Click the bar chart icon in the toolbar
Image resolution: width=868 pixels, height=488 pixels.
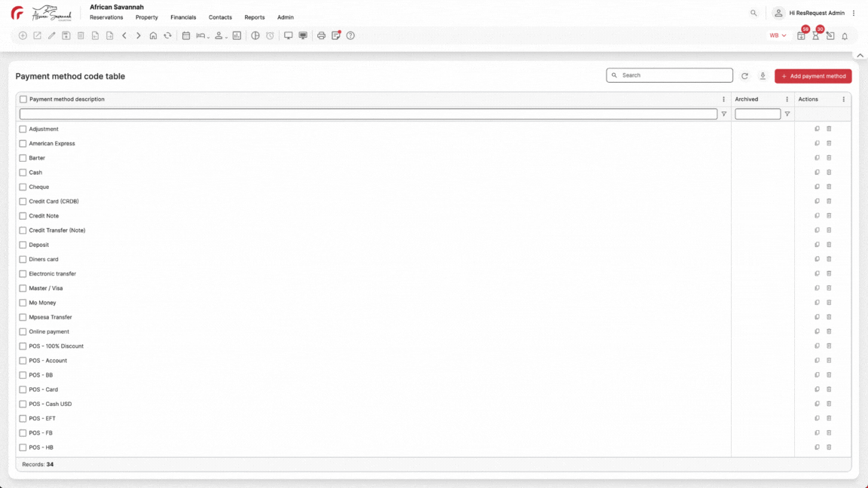coord(237,35)
